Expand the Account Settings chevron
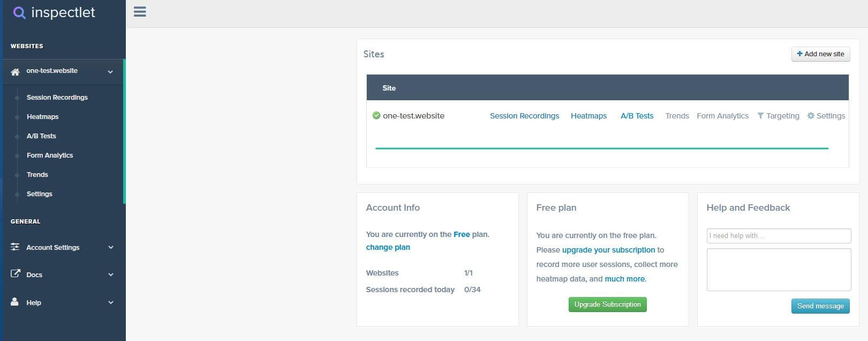Image resolution: width=868 pixels, height=341 pixels. point(111,247)
